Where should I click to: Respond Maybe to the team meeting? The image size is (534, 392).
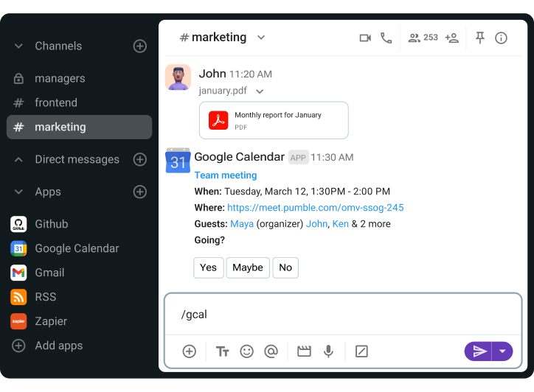point(248,267)
